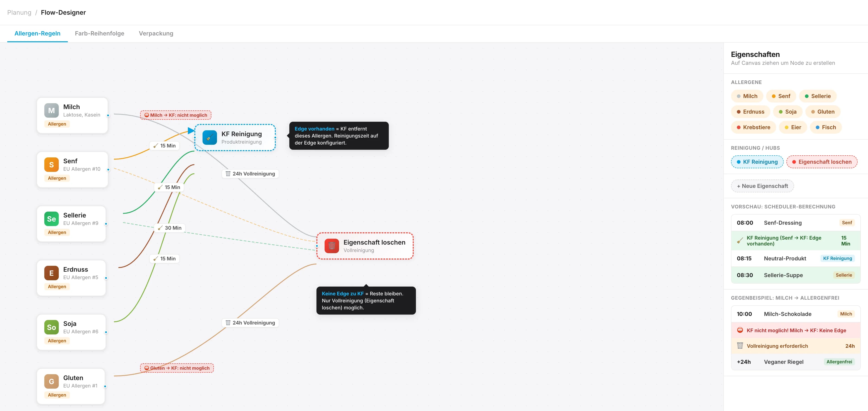Click the red Eigenschaft loschen trash icon
This screenshot has height=411, width=868.
pyautogui.click(x=332, y=246)
